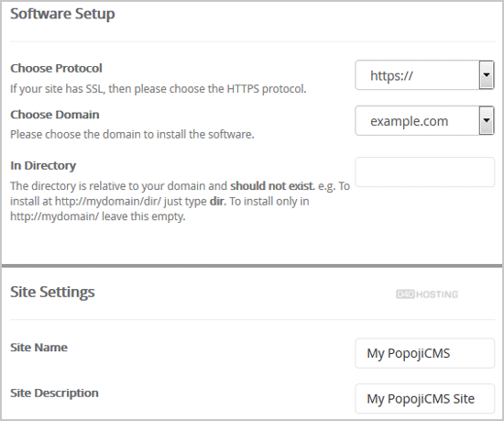Click the Site Settings heading
The width and height of the screenshot is (504, 421).
[52, 292]
